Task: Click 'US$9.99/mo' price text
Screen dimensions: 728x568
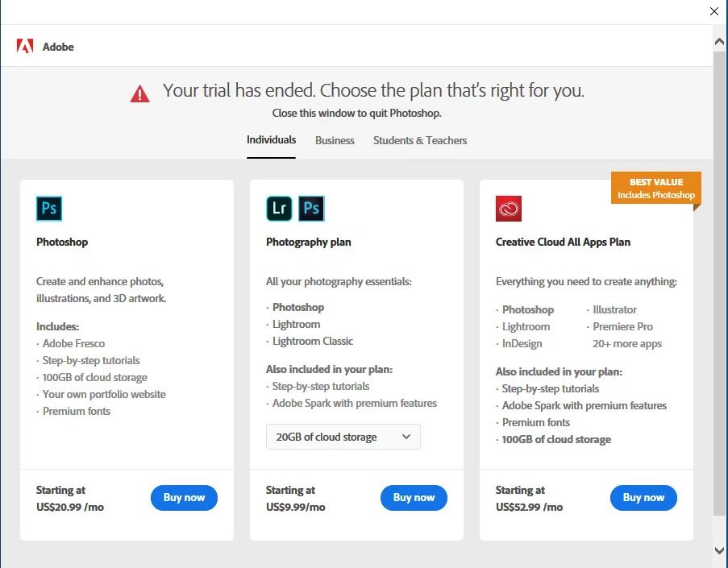Action: click(x=295, y=507)
